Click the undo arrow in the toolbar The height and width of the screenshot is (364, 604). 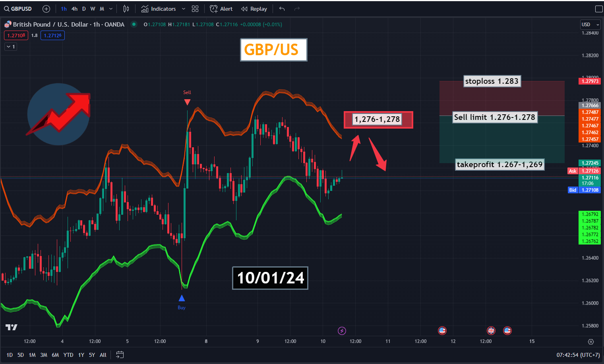282,9
